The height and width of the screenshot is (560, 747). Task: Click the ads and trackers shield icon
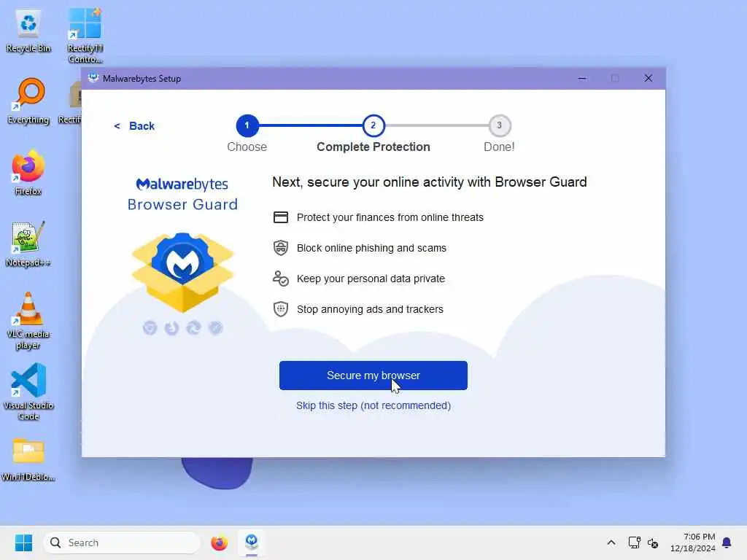[281, 309]
